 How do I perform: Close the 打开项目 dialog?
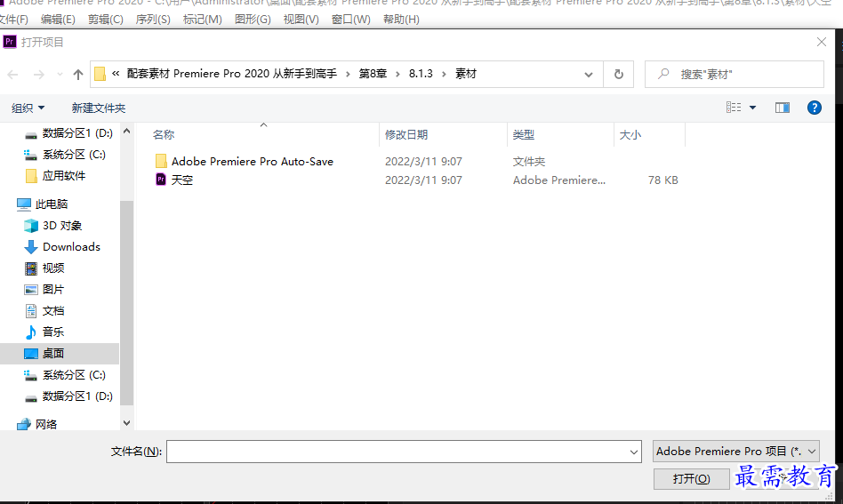click(822, 42)
